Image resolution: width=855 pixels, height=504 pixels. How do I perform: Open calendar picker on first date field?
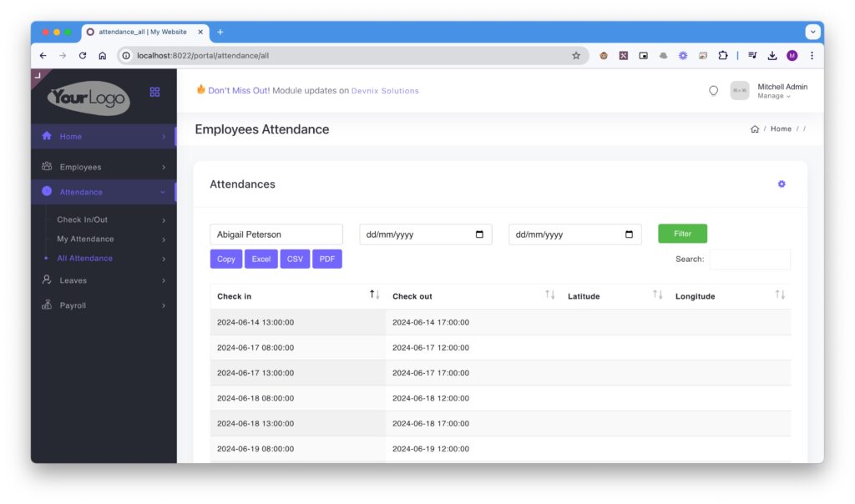pos(479,234)
